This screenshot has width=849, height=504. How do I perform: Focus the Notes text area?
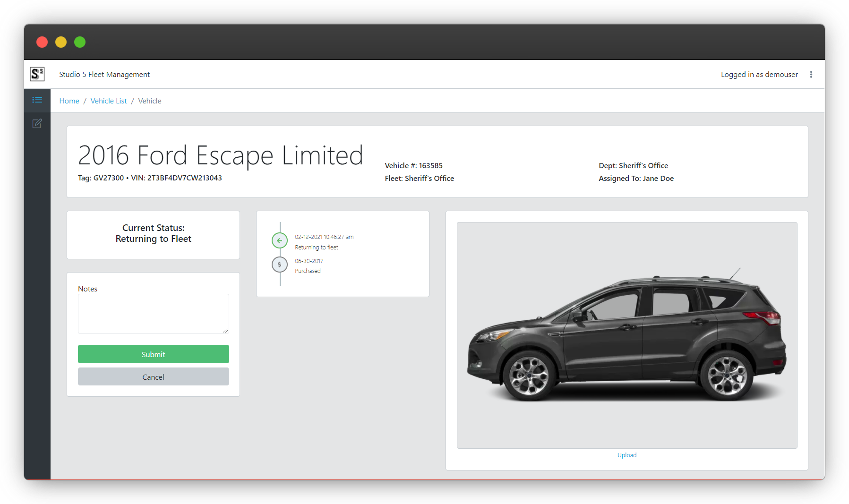tap(153, 314)
